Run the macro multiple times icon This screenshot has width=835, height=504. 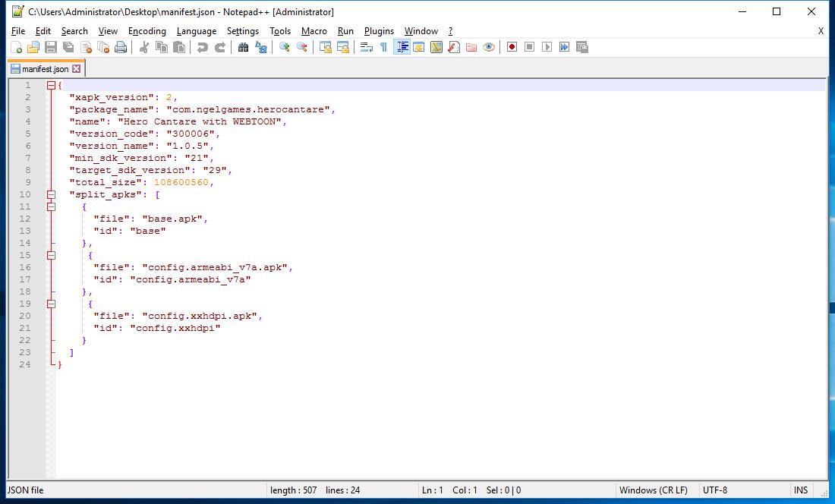click(565, 47)
